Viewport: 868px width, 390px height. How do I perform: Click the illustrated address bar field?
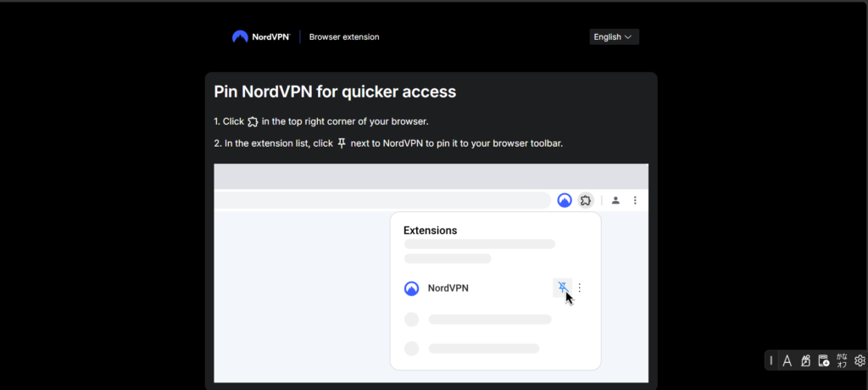point(382,200)
